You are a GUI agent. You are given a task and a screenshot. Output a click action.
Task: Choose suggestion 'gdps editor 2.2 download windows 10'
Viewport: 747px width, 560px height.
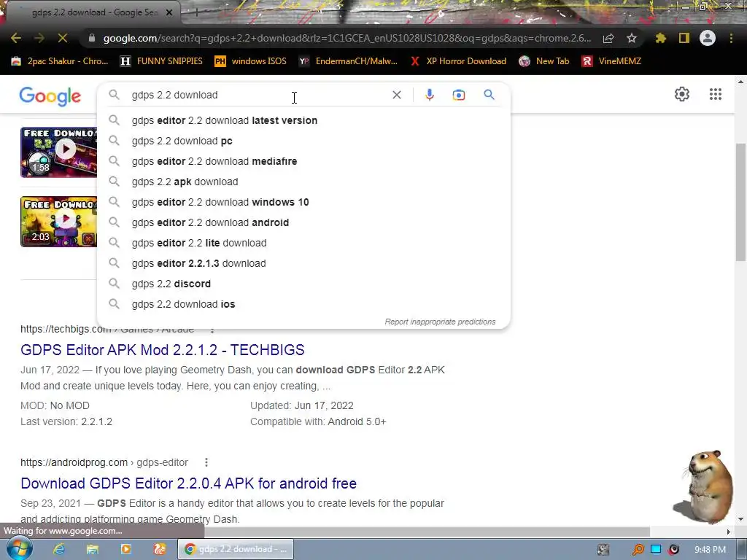pos(303,203)
